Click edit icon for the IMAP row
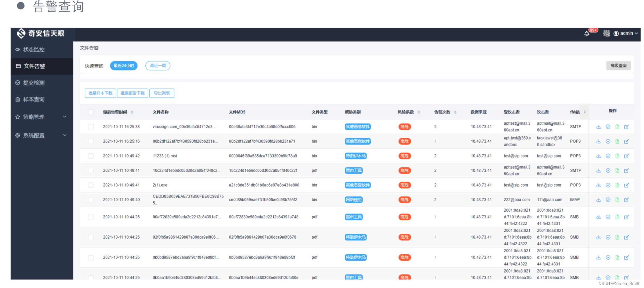This screenshot has width=644, height=288. [626, 200]
